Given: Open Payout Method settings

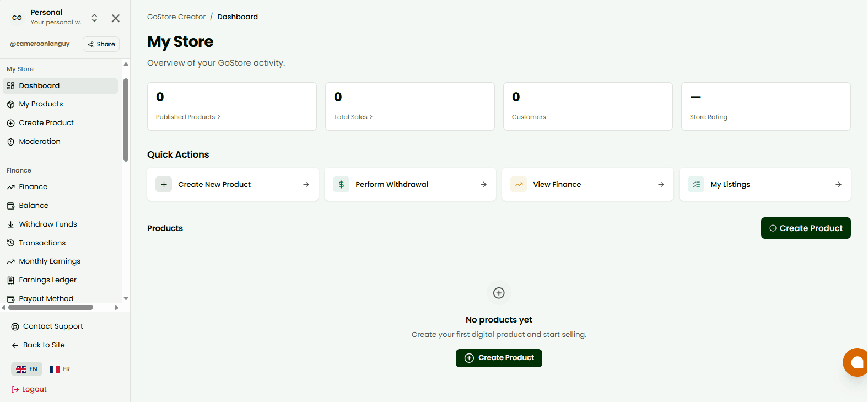Looking at the screenshot, I should [x=60, y=298].
